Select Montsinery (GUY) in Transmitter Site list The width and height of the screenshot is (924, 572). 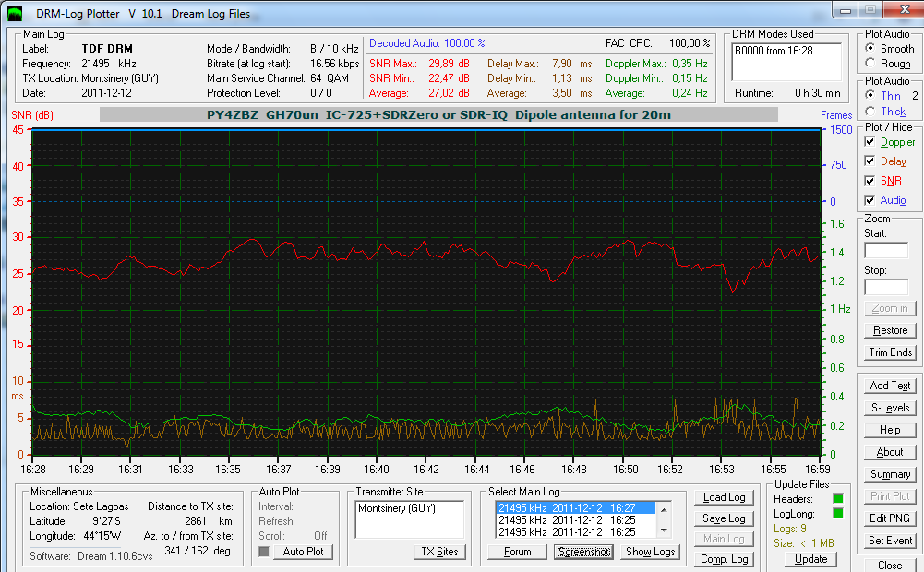pos(397,508)
